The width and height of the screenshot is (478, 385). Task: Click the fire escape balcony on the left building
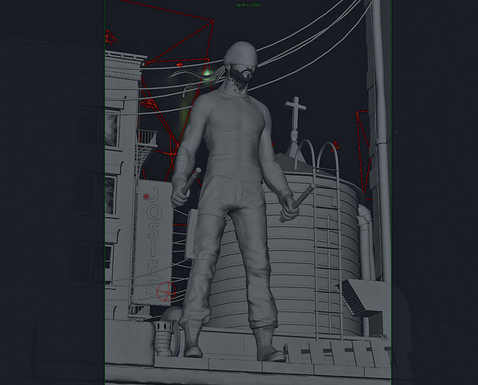click(147, 138)
